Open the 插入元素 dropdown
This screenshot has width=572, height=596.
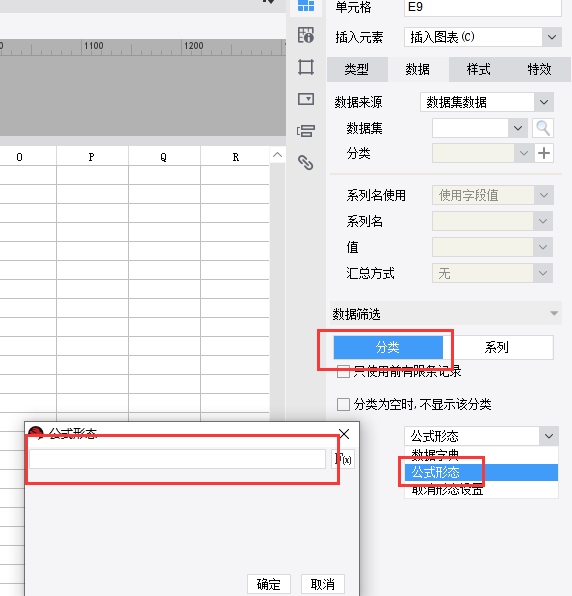point(552,37)
